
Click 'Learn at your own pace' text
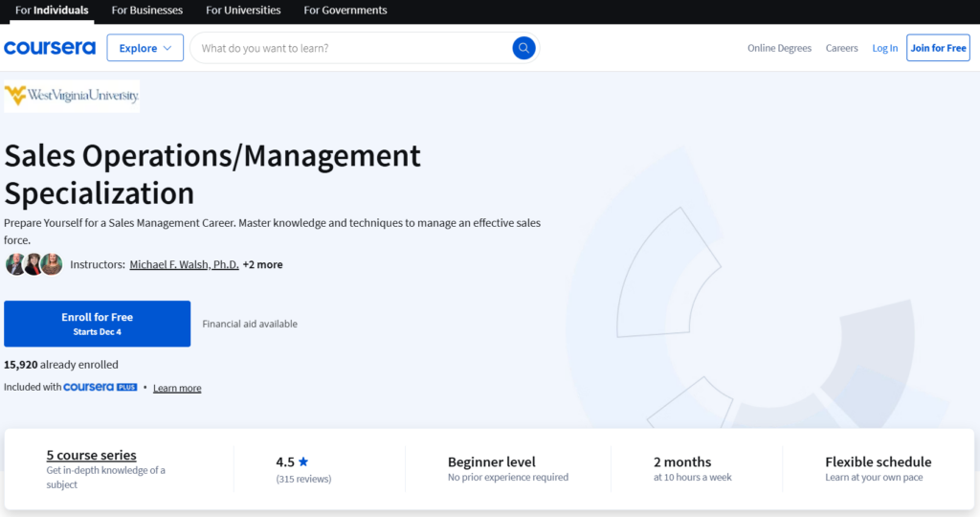pos(873,477)
